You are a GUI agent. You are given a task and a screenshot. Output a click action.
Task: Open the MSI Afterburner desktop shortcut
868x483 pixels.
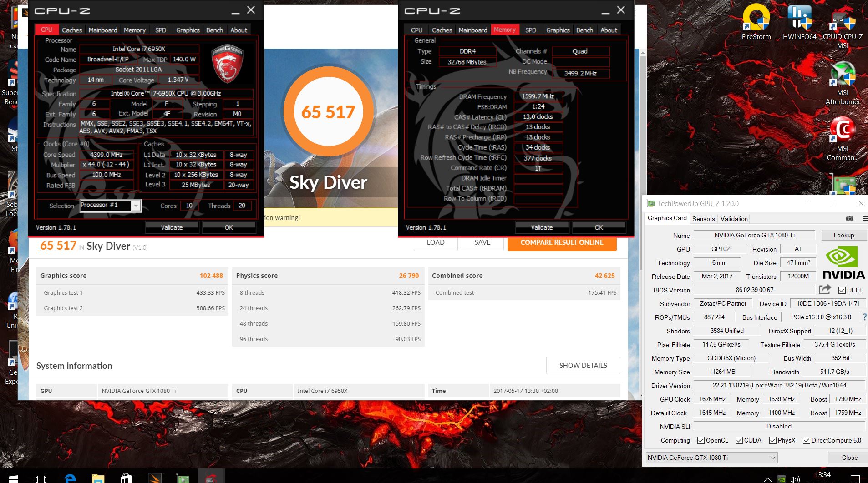843,83
